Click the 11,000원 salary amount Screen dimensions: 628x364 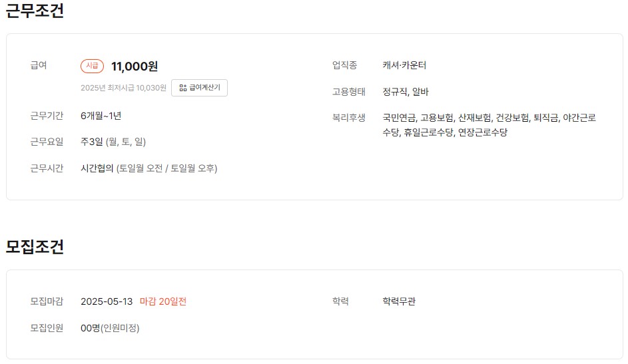click(135, 66)
